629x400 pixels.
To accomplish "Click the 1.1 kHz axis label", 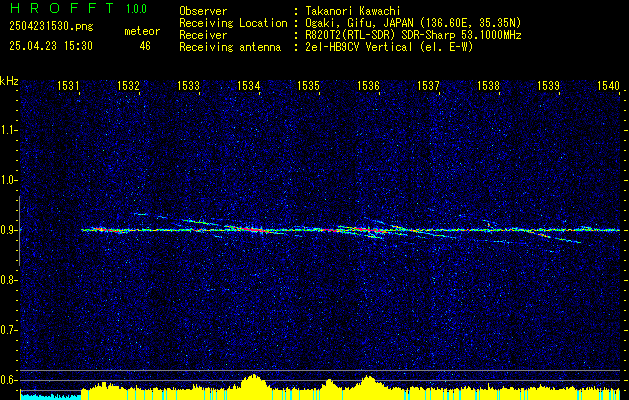I will pos(8,130).
